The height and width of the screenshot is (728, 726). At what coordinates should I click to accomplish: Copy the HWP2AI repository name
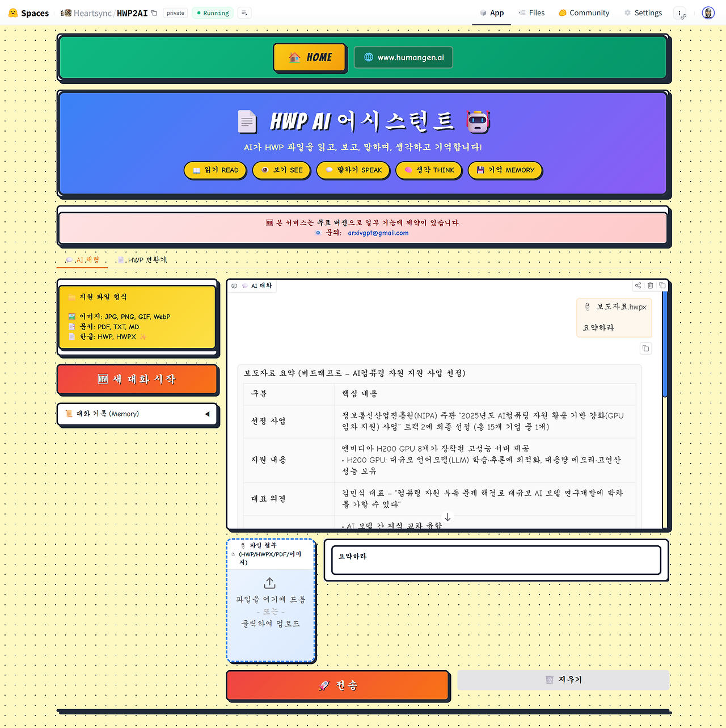point(154,13)
